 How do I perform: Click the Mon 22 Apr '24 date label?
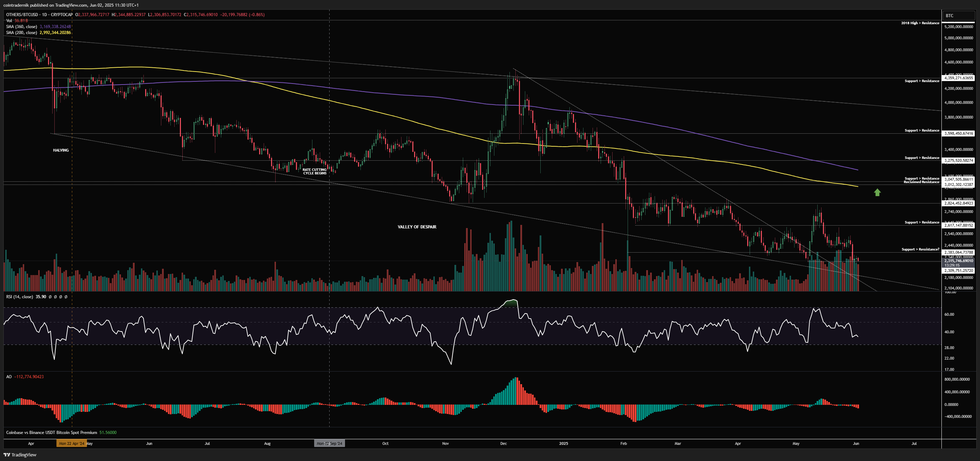71,443
